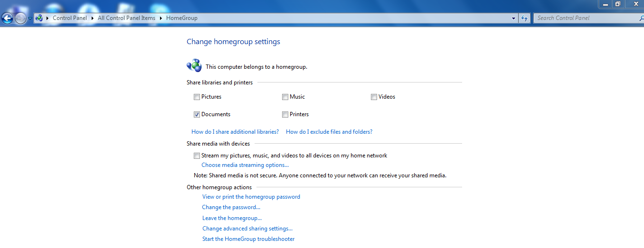View or print the homegroup password
This screenshot has height=248, width=644.
click(251, 197)
